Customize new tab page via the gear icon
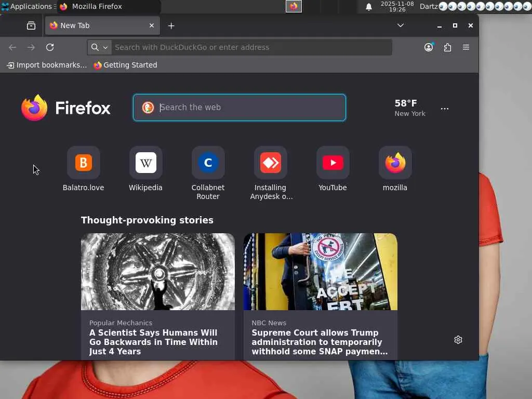 tap(458, 340)
